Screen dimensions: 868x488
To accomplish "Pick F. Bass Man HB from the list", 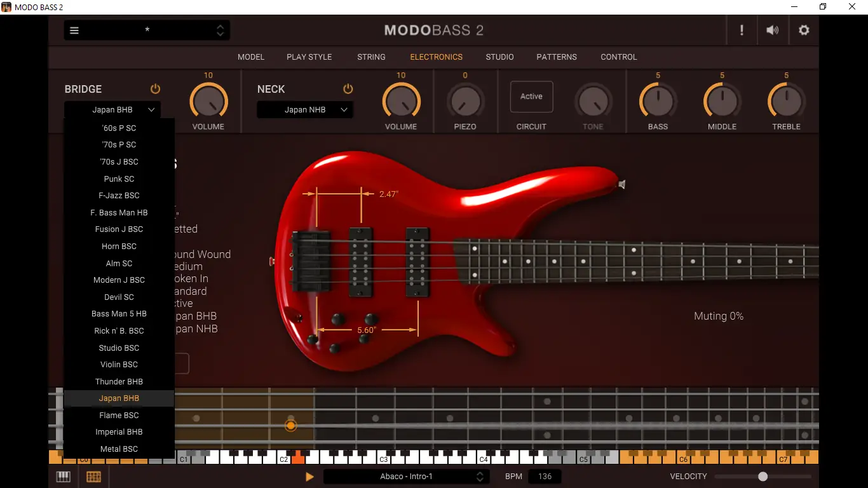I will pos(119,212).
